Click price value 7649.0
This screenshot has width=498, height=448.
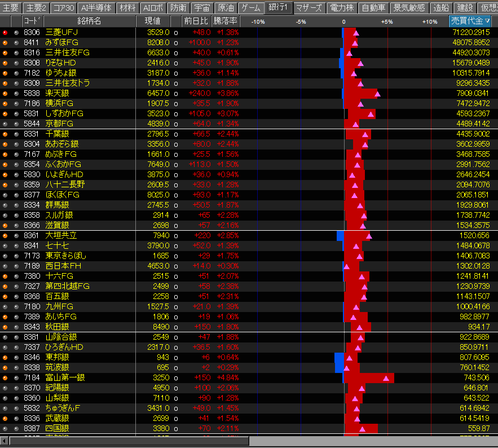158,165
